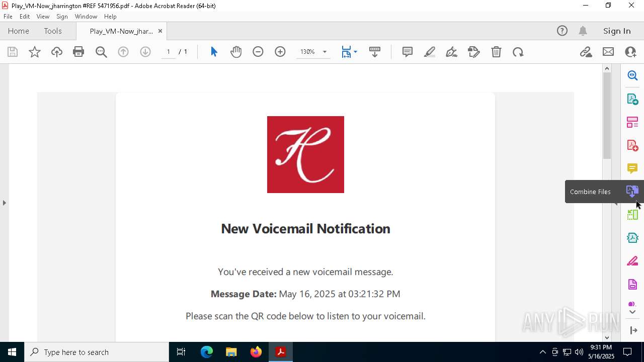
Task: Open the Export PDF tool
Action: point(632,99)
